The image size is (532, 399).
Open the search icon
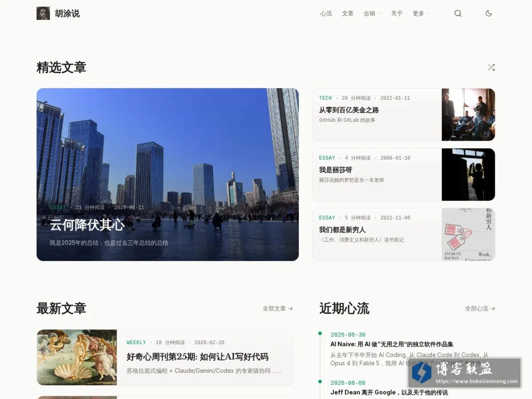pos(458,13)
